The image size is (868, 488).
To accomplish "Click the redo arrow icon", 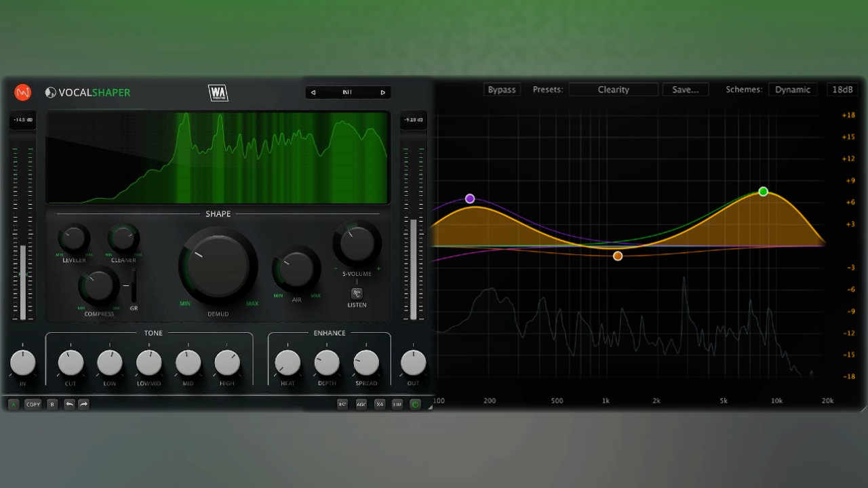I will pos(83,404).
